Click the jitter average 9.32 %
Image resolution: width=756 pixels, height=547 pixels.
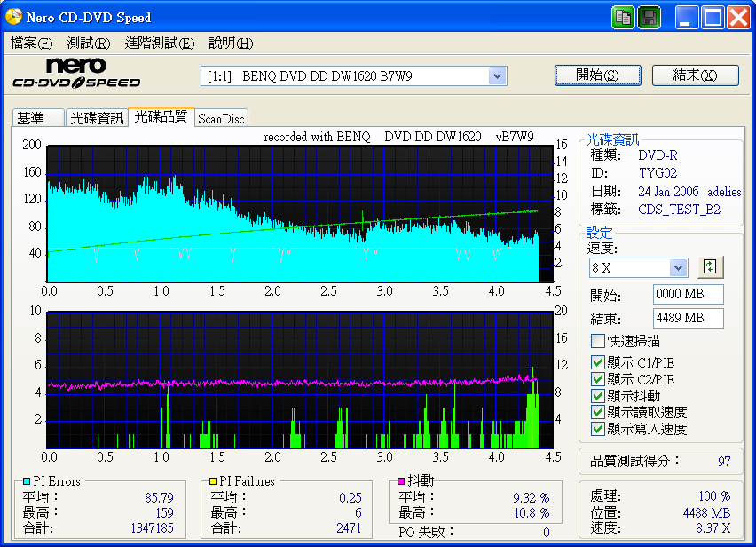(531, 497)
